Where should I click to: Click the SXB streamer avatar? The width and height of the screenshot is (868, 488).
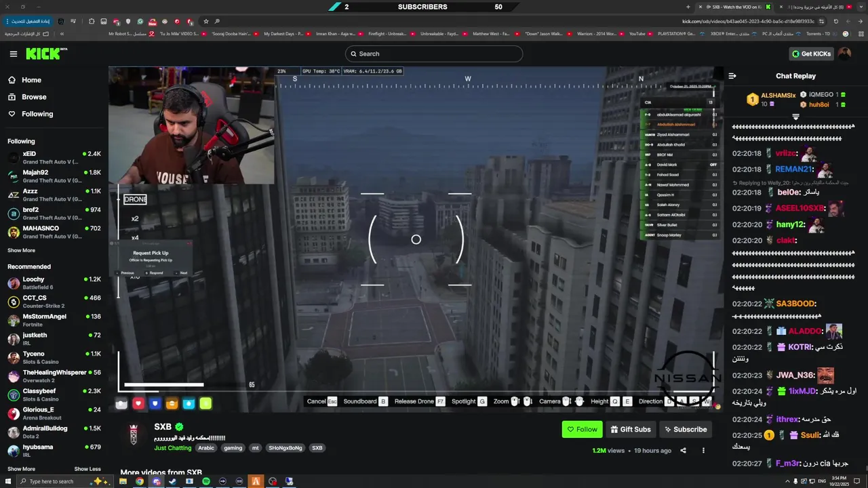[x=134, y=434]
